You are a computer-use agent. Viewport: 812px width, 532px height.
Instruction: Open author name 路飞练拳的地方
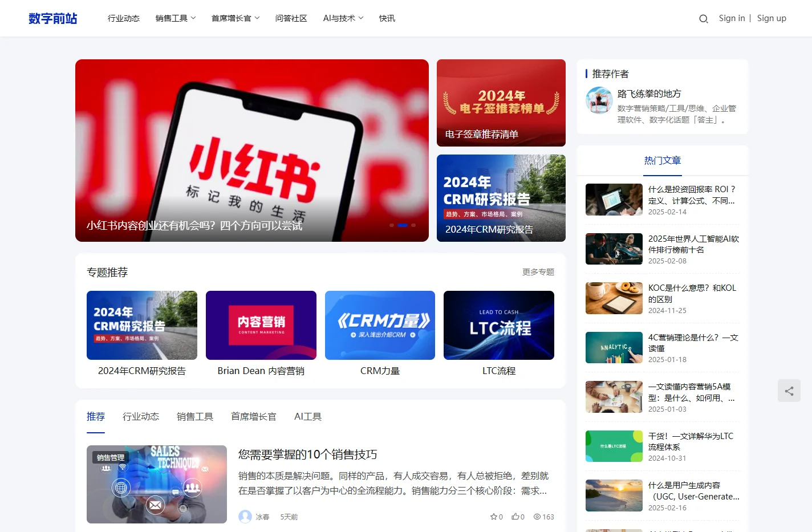coord(649,94)
